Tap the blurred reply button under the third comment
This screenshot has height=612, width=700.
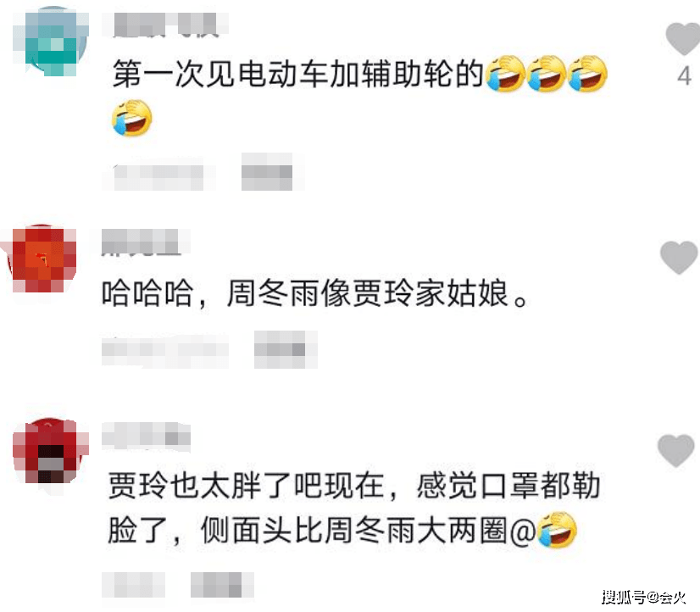pos(222,585)
